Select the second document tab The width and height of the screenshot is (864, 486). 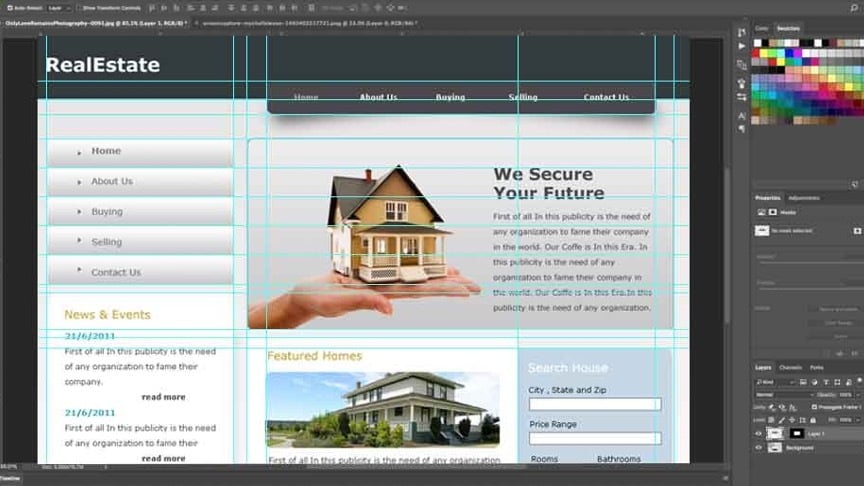(x=300, y=22)
